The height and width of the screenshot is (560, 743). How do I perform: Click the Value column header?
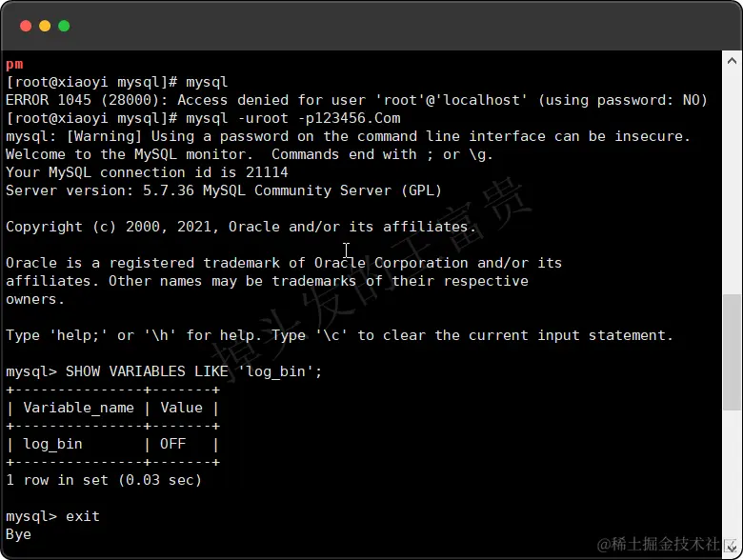pyautogui.click(x=182, y=408)
